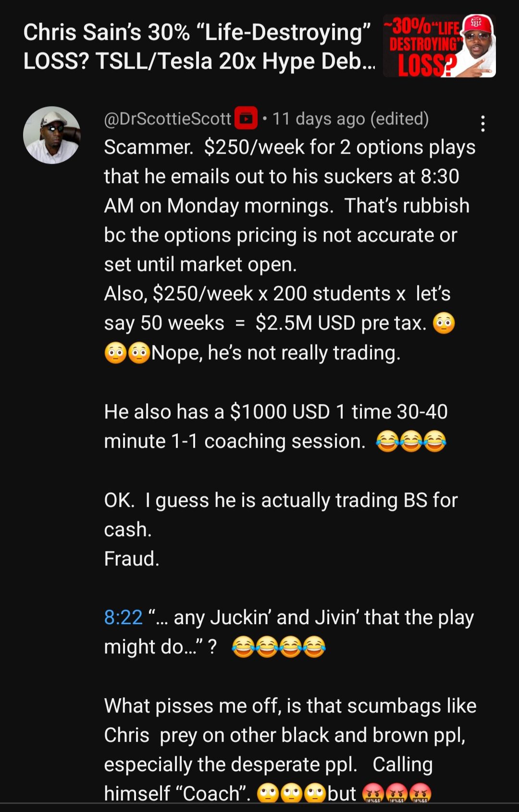Tap the '$1000 USD 1 time' coaching paragraph
The width and height of the screenshot is (519, 812).
coord(276,427)
